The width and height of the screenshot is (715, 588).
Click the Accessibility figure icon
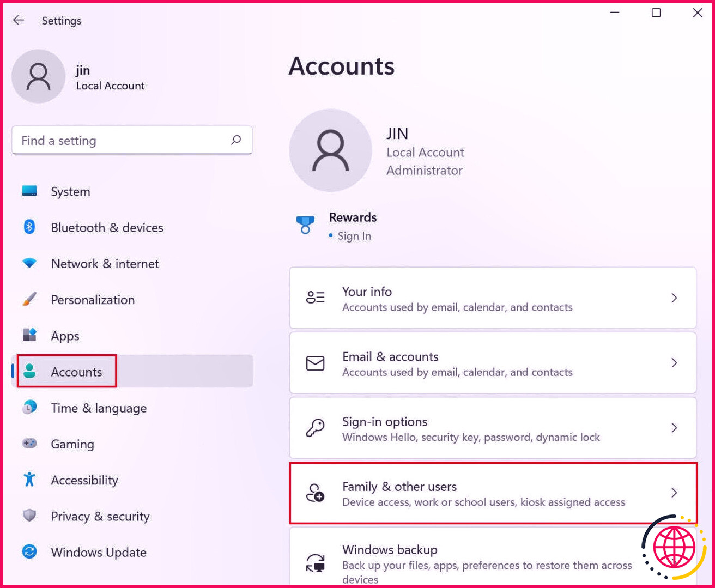click(x=29, y=480)
